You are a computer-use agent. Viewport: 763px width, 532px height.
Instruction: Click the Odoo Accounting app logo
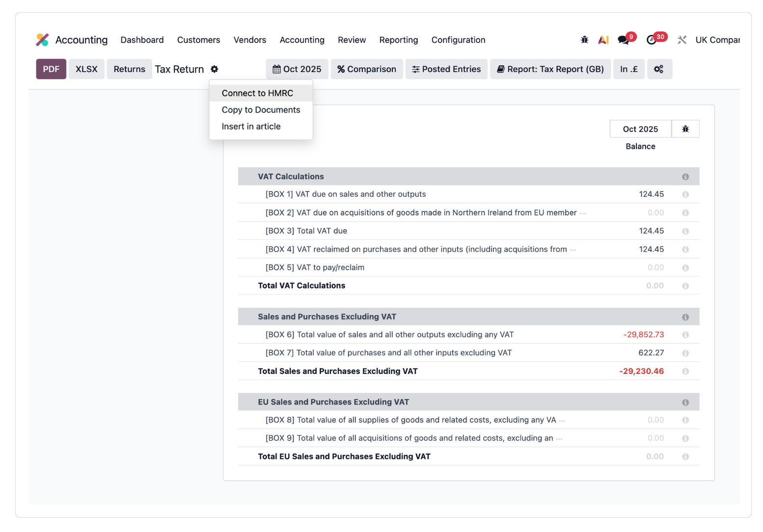[43, 40]
